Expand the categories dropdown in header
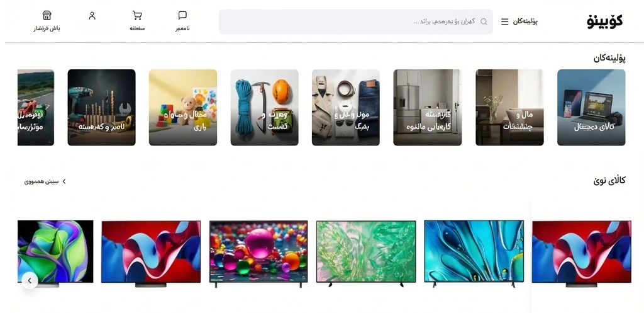Image resolution: width=644 pixels, height=313 pixels. click(519, 22)
